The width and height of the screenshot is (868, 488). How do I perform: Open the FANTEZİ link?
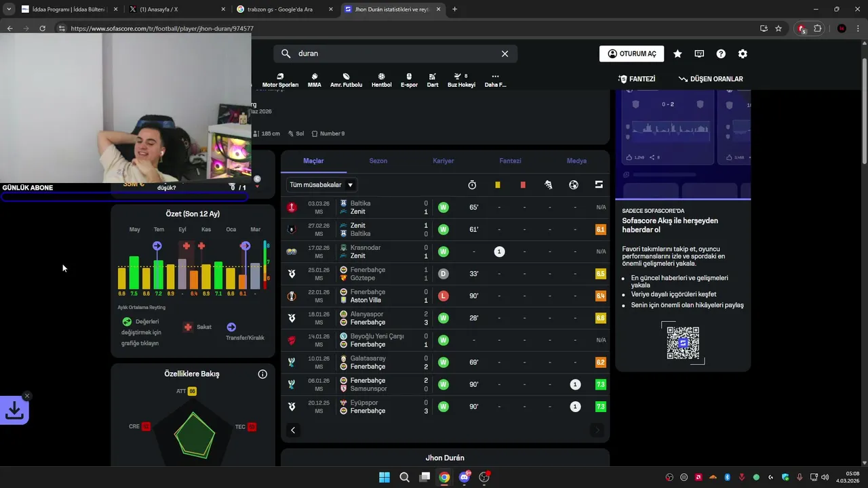click(636, 79)
